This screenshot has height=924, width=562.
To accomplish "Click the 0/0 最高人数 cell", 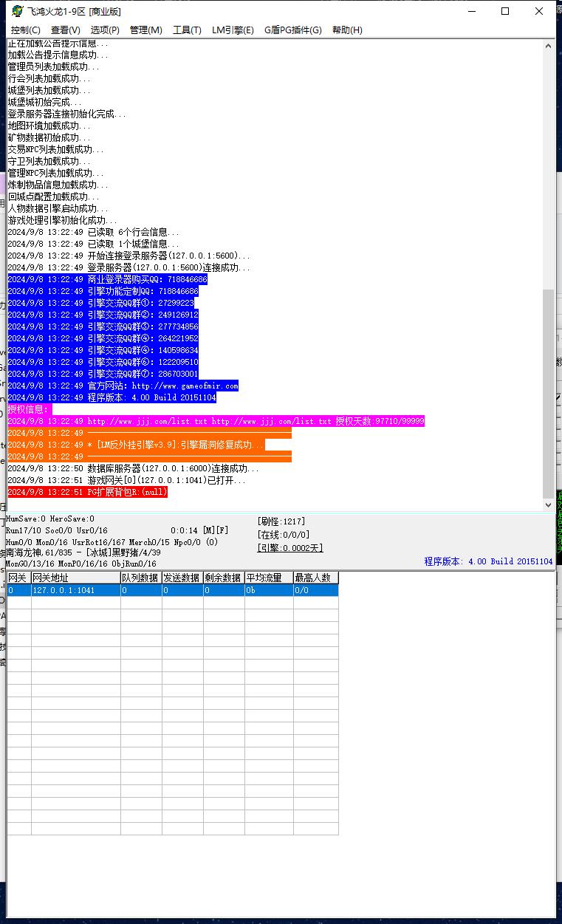I will 315,590.
